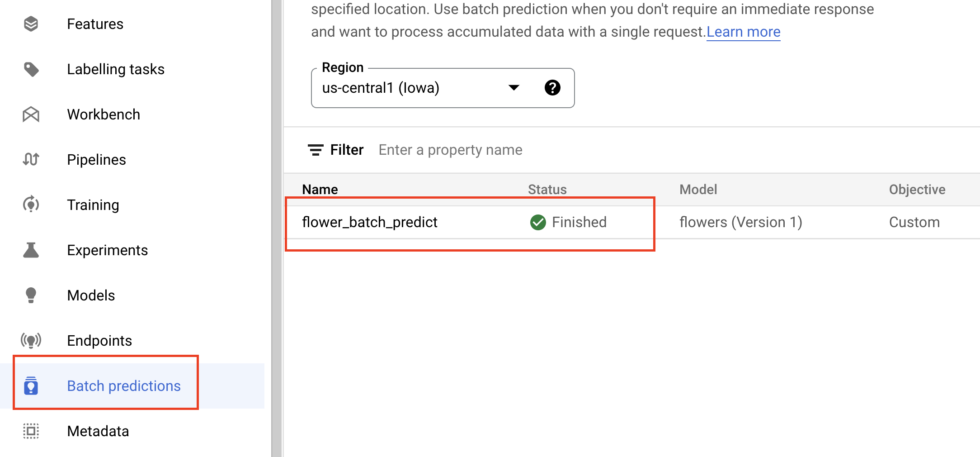
Task: Click the Experiments flask icon
Action: (31, 250)
